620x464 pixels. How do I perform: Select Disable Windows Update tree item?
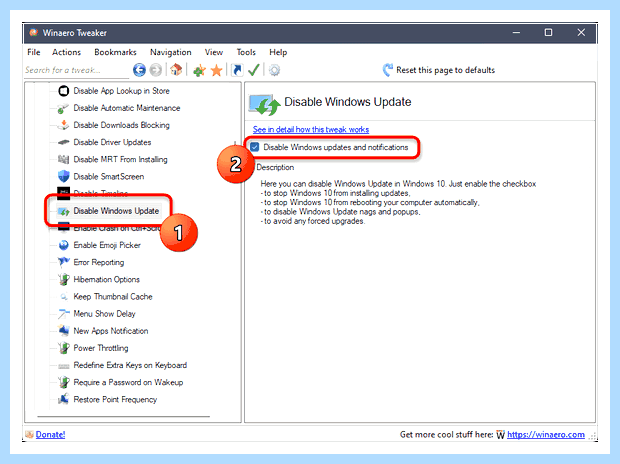tap(116, 211)
